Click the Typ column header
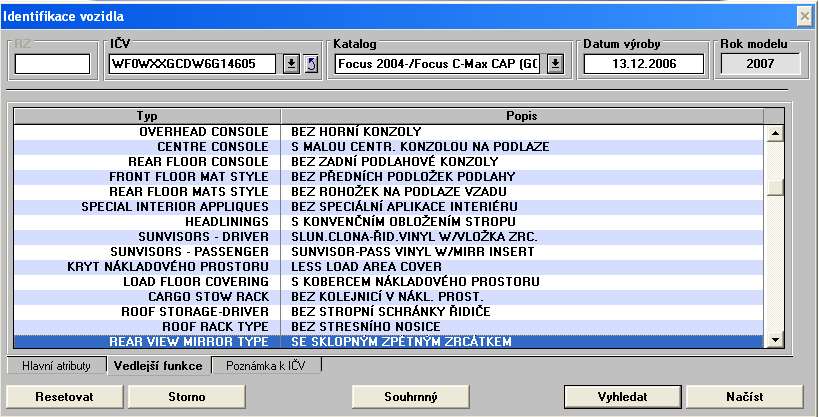The width and height of the screenshot is (819, 417). (146, 116)
